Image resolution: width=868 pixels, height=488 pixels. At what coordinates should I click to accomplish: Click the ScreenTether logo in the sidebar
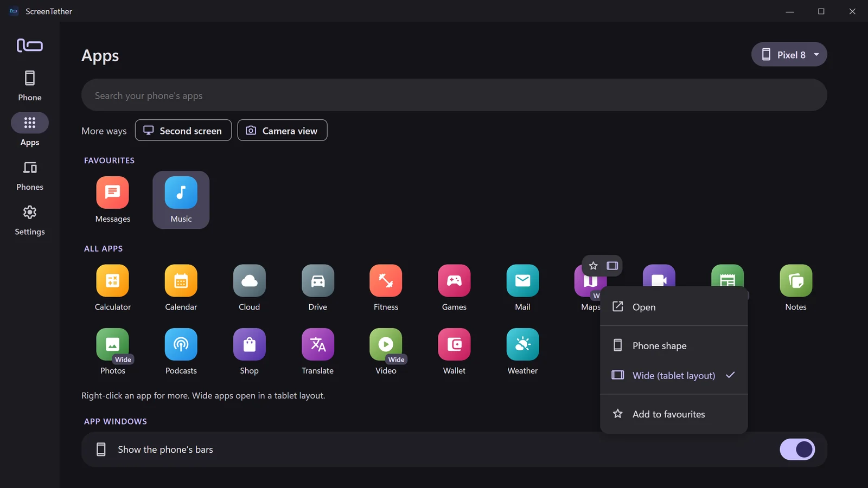tap(30, 45)
